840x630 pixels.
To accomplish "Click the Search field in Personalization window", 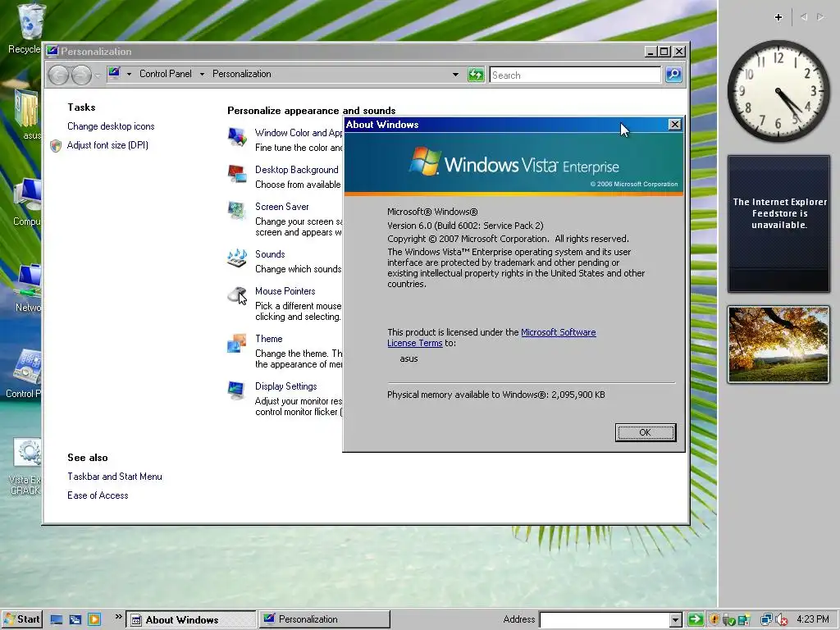I will click(x=575, y=75).
